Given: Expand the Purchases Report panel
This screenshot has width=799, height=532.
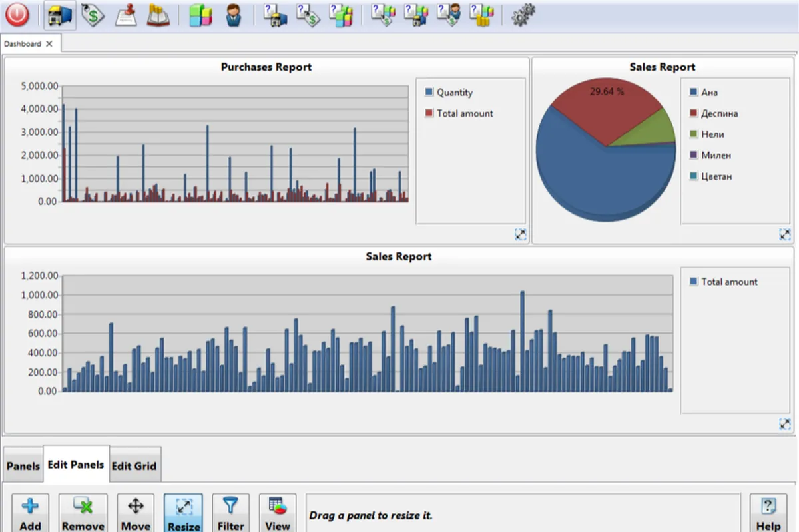Looking at the screenshot, I should 520,234.
